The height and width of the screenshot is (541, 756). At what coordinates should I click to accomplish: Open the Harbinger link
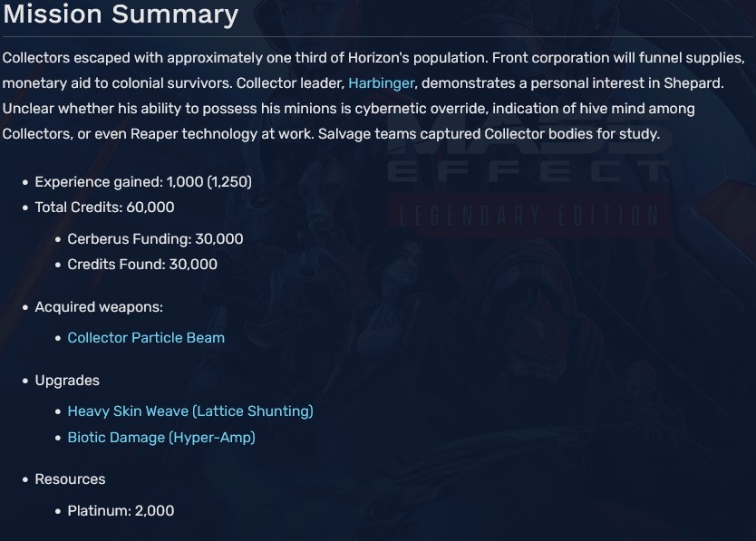(381, 83)
